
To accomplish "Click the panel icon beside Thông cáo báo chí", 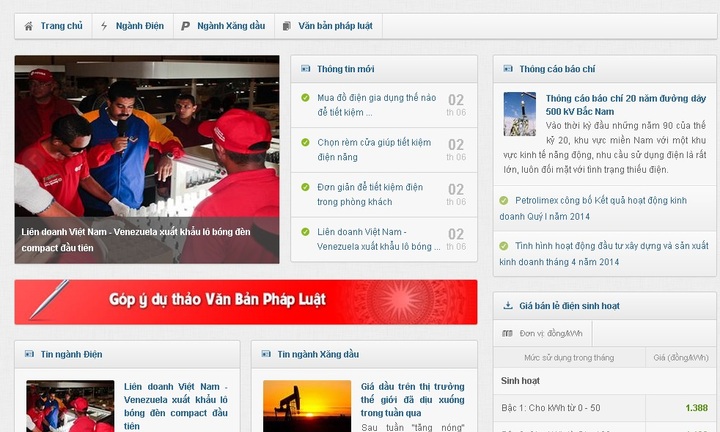I will coord(508,69).
